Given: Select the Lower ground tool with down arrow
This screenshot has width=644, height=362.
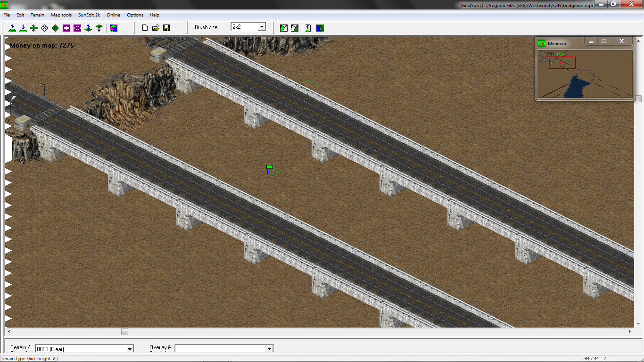Looking at the screenshot, I should click(23, 28).
